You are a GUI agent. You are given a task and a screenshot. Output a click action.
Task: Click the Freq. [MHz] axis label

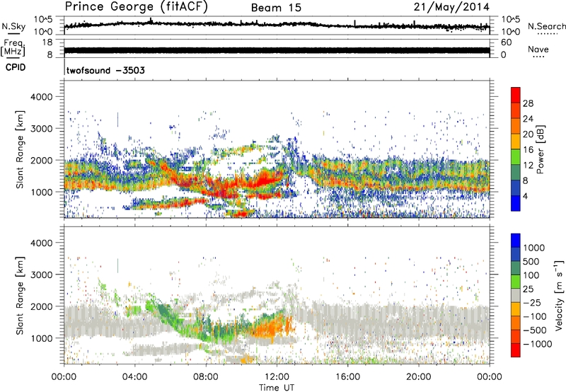click(x=13, y=48)
